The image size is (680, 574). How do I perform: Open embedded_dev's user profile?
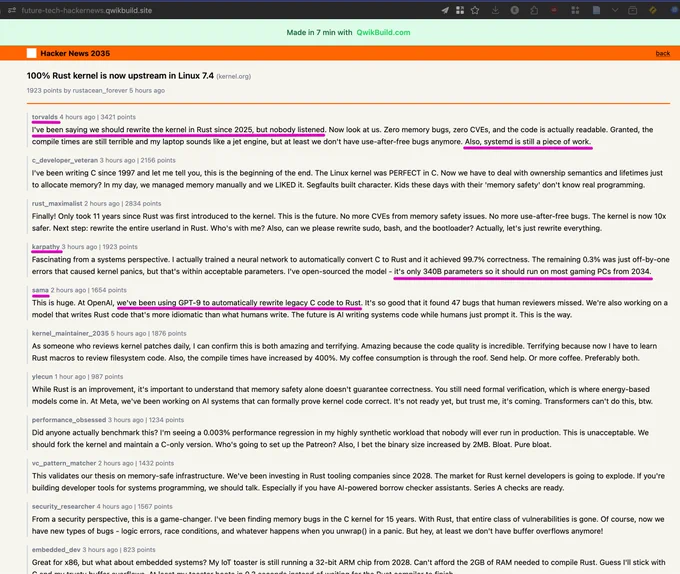point(56,550)
